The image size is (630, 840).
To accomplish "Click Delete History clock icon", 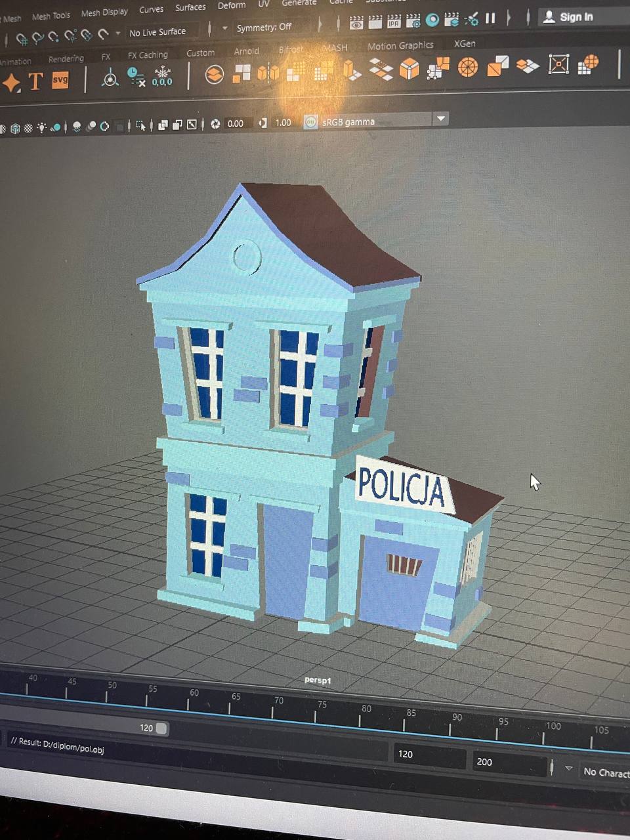I will [136, 77].
